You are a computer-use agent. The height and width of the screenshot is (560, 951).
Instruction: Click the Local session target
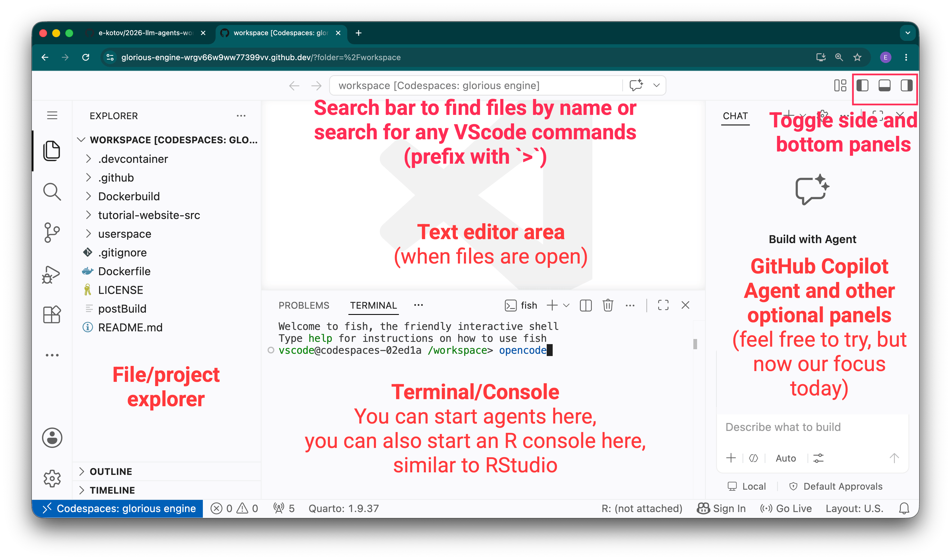pyautogui.click(x=746, y=487)
